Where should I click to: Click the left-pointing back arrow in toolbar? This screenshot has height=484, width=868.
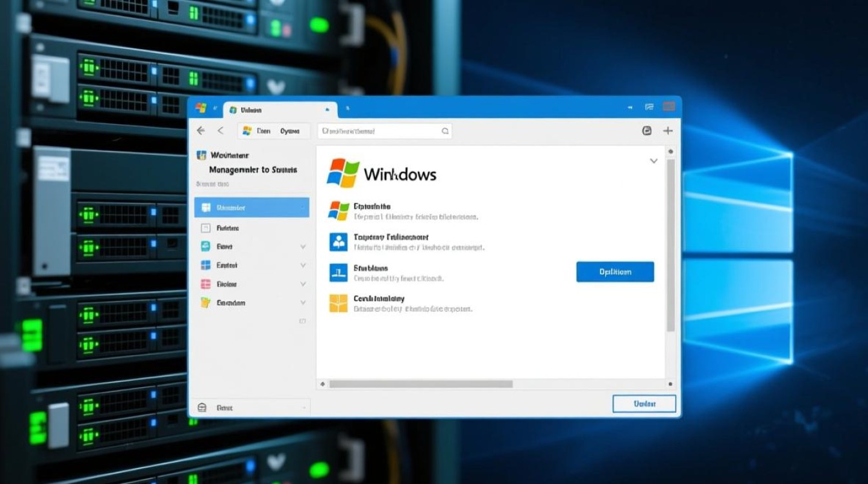pos(201,131)
